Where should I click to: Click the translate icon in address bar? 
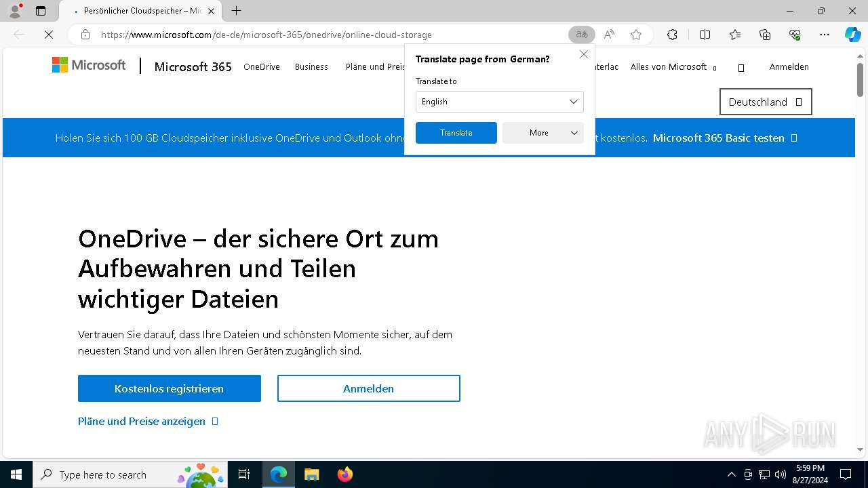coord(582,35)
